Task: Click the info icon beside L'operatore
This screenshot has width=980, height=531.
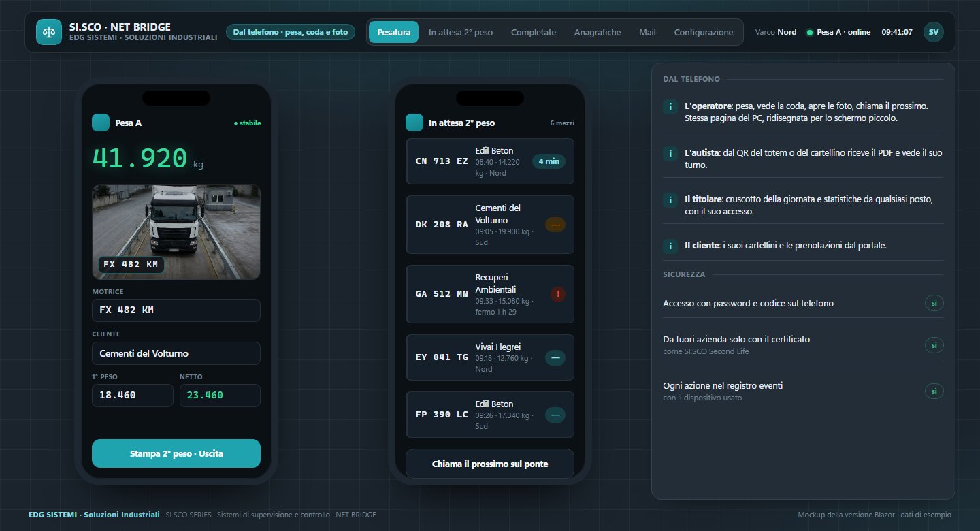Action: coord(670,107)
